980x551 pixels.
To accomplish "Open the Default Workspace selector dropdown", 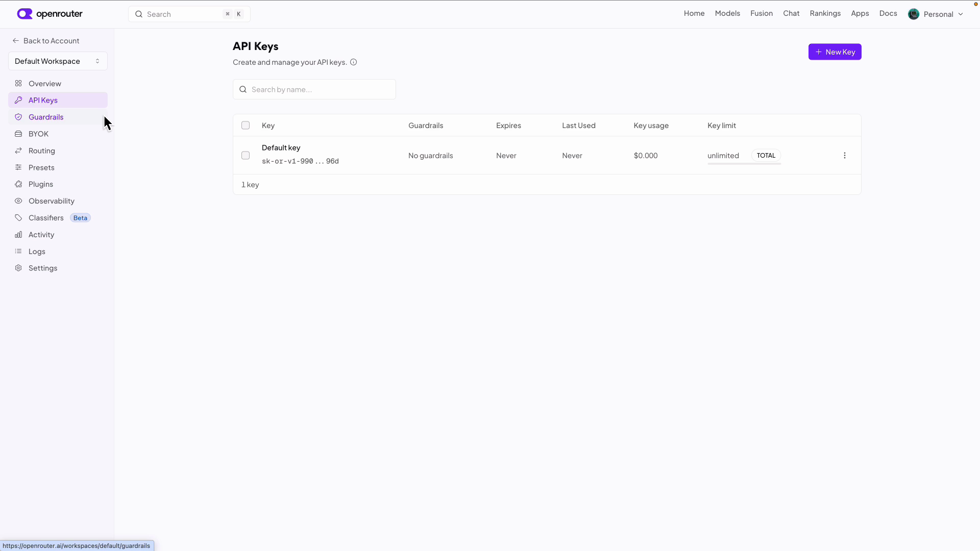I will coord(58,61).
